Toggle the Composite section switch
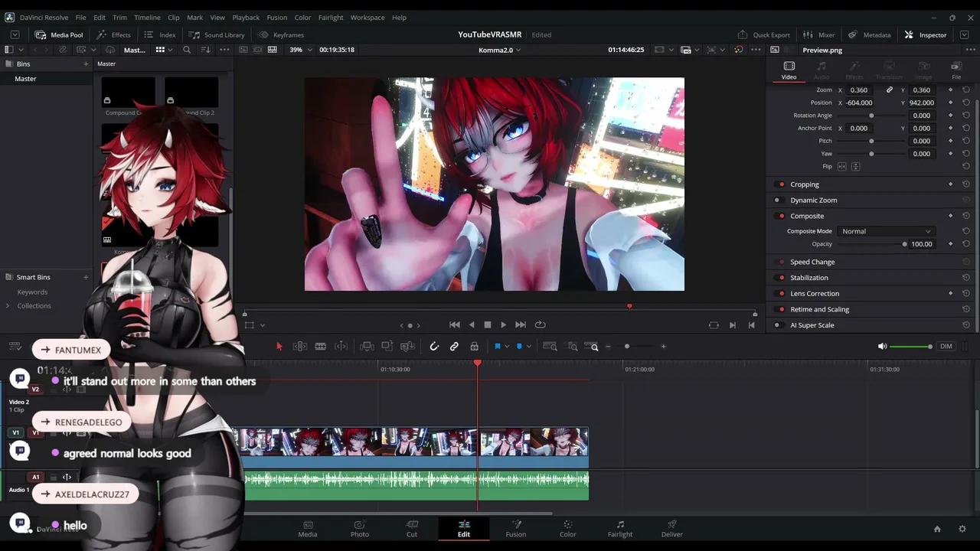Viewport: 980px width, 551px height. pyautogui.click(x=780, y=216)
